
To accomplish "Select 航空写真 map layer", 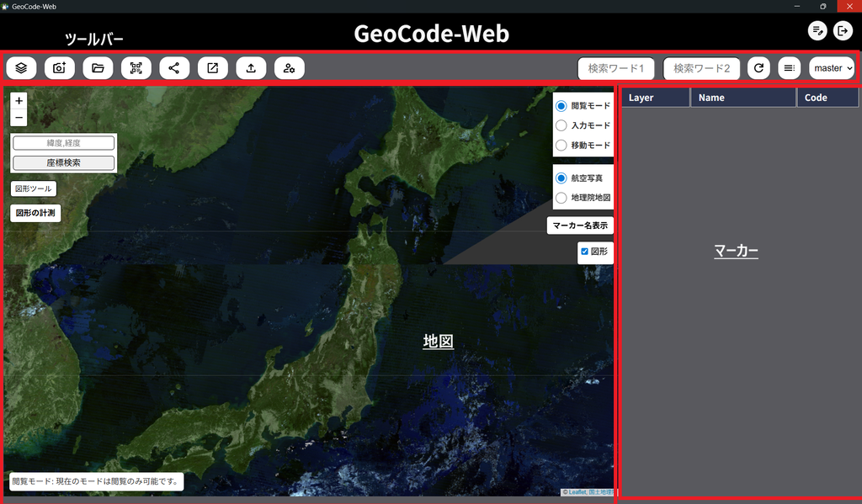I will [561, 178].
